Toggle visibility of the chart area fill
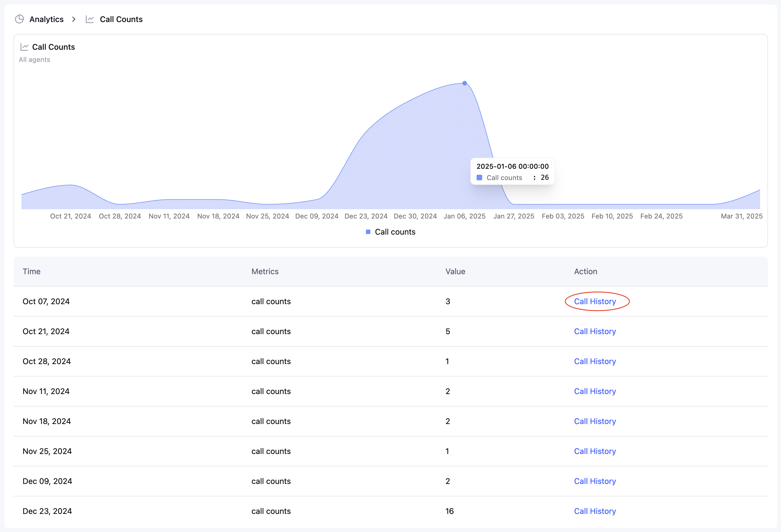Image resolution: width=781 pixels, height=532 pixels. (390, 232)
